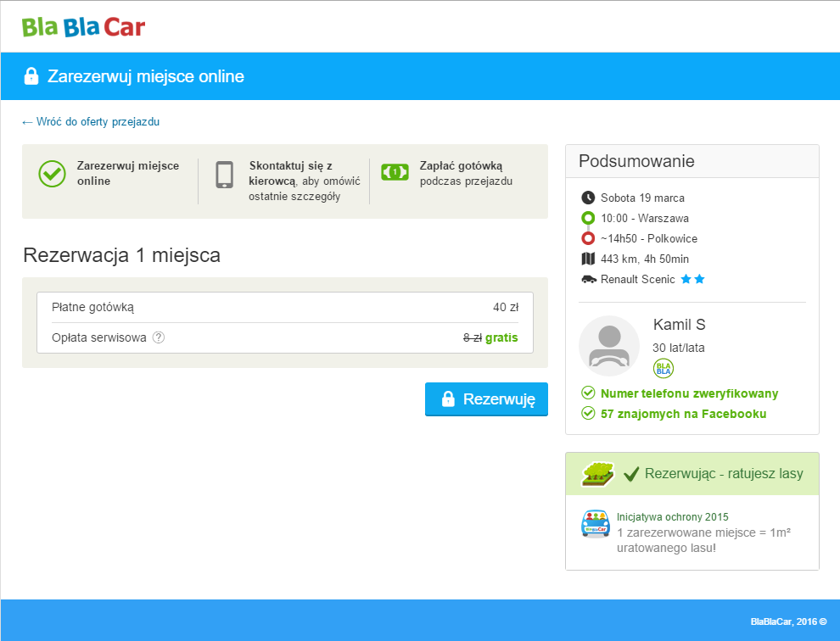Click the green departure circle for Warszawa
Viewport: 840px width, 641px height.
(588, 218)
